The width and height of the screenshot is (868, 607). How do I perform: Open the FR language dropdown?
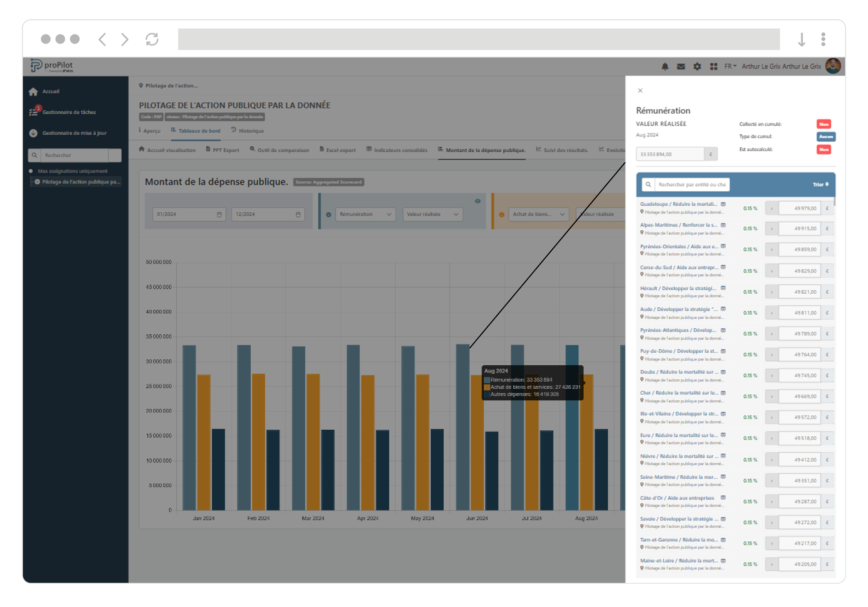[730, 66]
